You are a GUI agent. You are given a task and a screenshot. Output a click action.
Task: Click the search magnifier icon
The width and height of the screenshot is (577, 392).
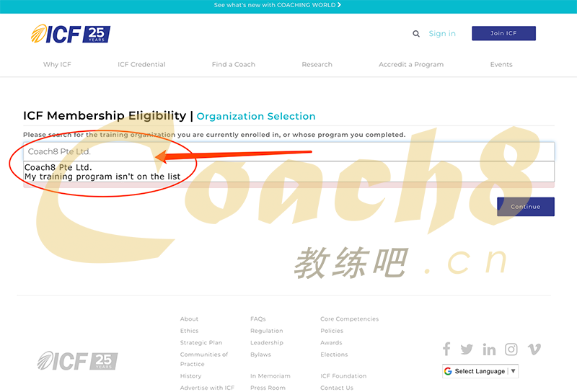click(416, 34)
